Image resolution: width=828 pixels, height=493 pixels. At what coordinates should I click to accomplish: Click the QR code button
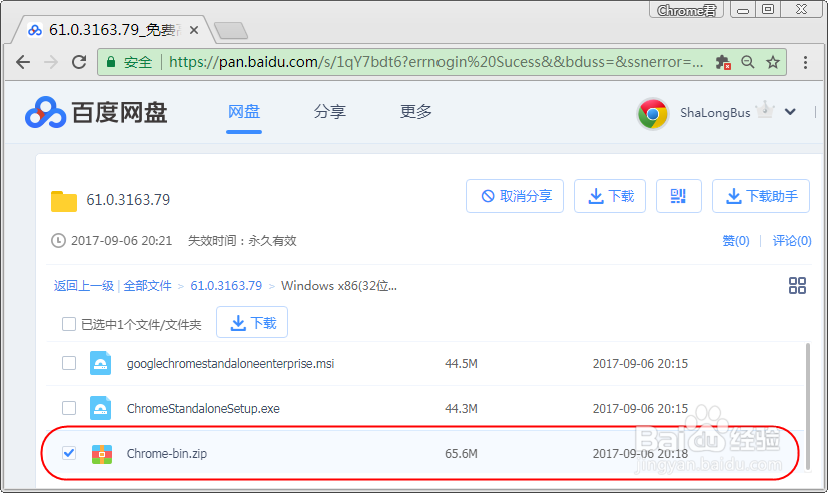pyautogui.click(x=679, y=196)
